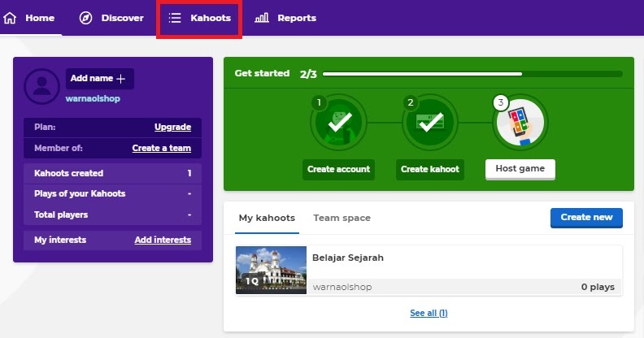Screen dimensions: 644x338
Task: Click the Total players row
Action: (112, 214)
